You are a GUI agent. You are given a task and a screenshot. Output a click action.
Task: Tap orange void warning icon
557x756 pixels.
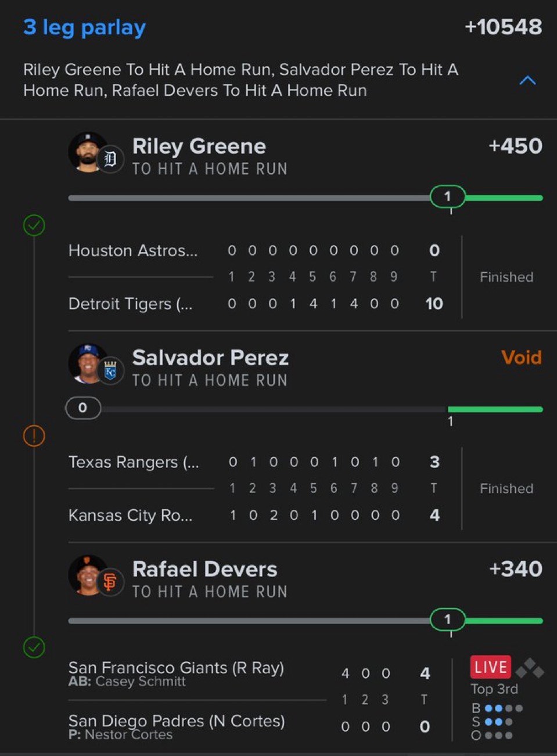(34, 435)
